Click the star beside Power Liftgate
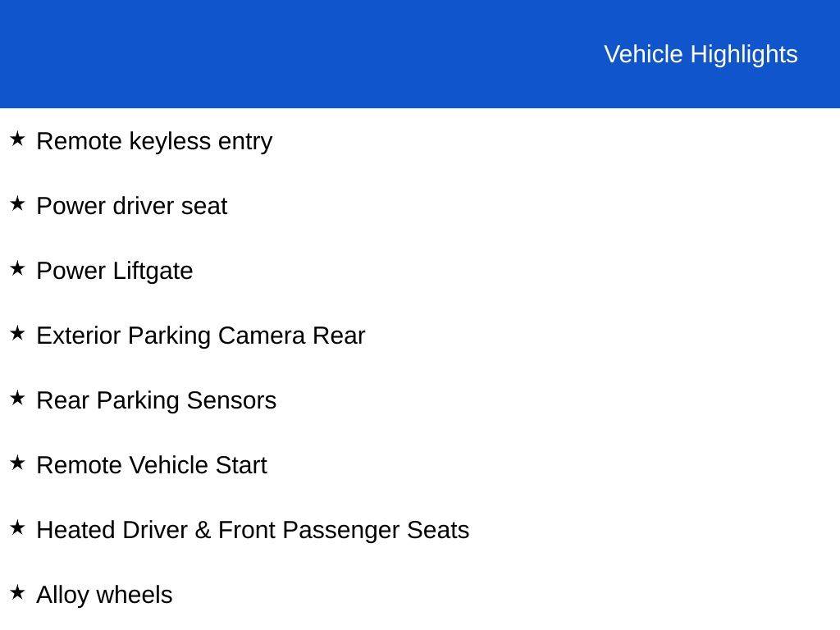The width and height of the screenshot is (840, 630). (17, 268)
